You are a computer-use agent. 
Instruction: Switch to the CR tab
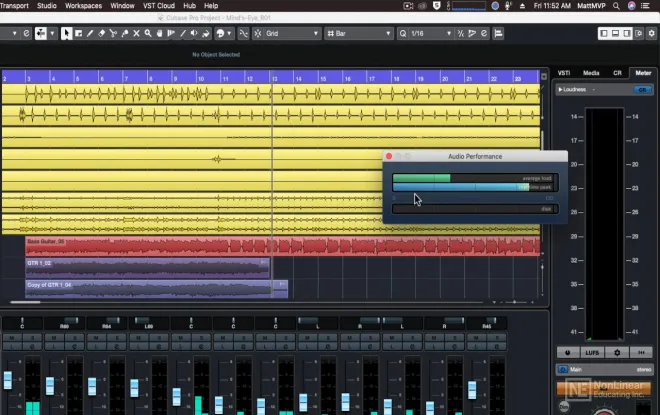617,73
